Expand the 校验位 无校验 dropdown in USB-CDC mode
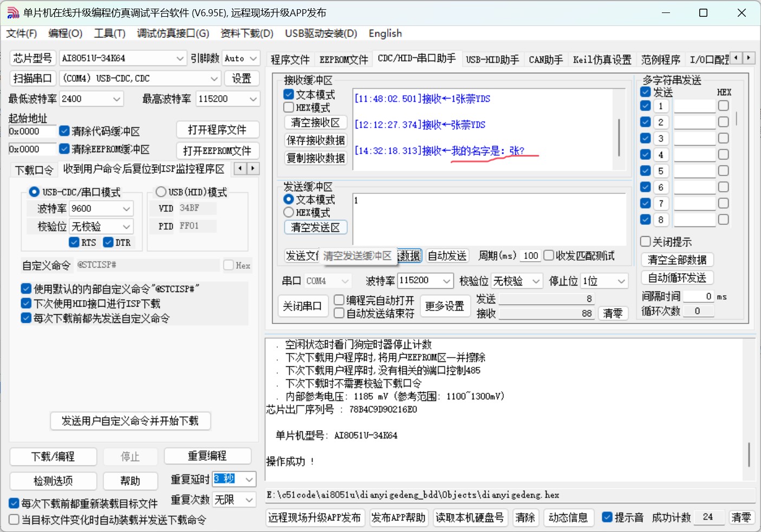This screenshot has width=761, height=532. pos(127,226)
